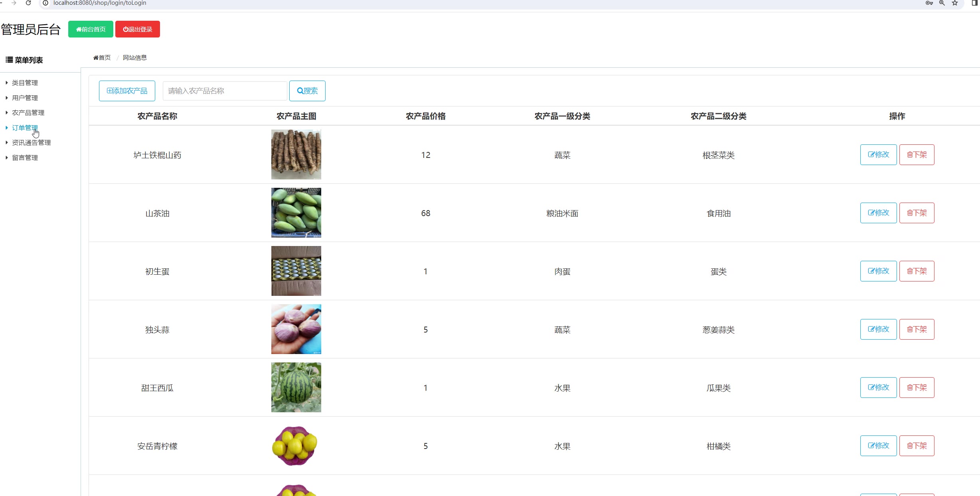Click the 首页 breadcrumb home link
980x496 pixels.
(x=102, y=57)
